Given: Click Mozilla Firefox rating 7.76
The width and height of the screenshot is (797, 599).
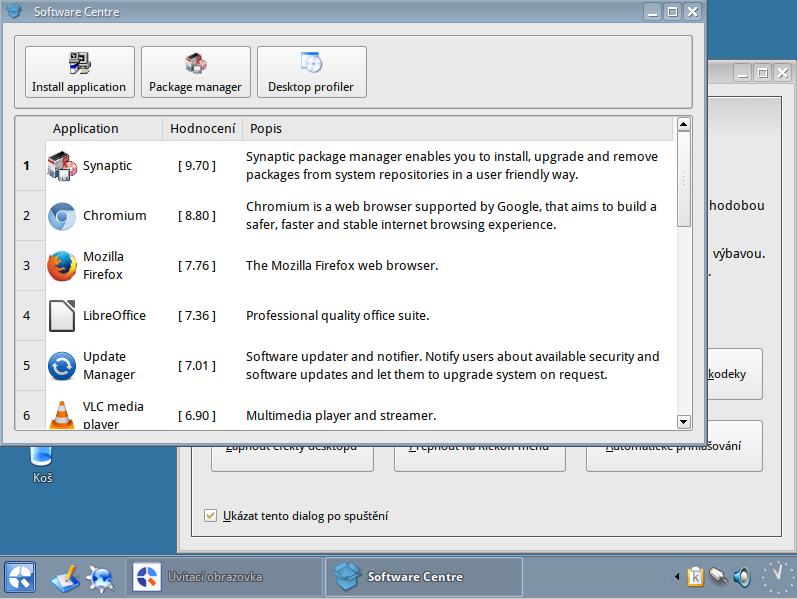Looking at the screenshot, I should [197, 266].
